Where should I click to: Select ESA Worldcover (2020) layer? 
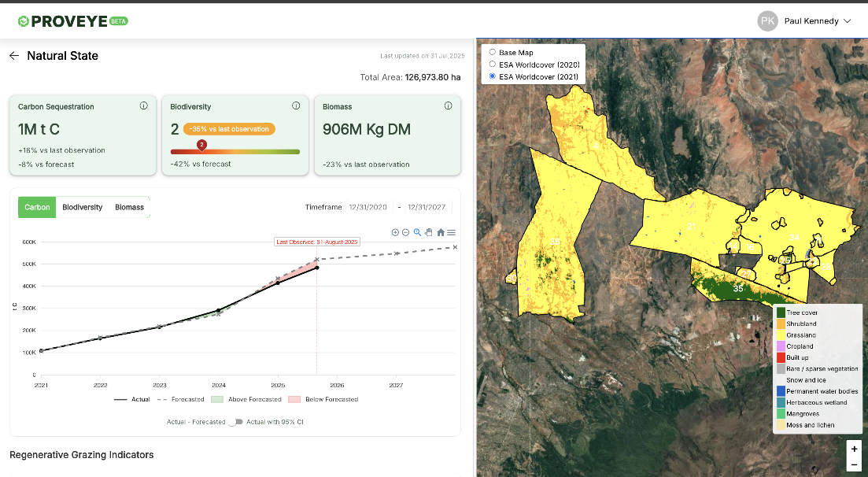(x=493, y=65)
